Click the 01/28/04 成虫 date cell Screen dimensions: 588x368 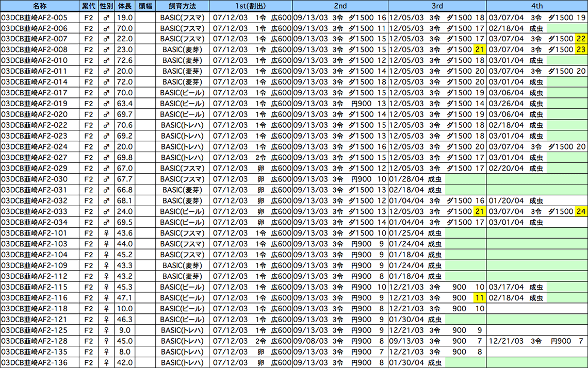click(x=415, y=179)
